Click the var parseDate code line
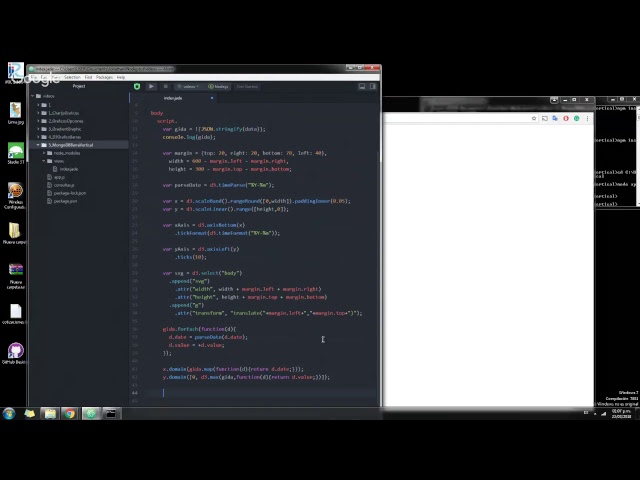The image size is (640, 480). (x=218, y=185)
